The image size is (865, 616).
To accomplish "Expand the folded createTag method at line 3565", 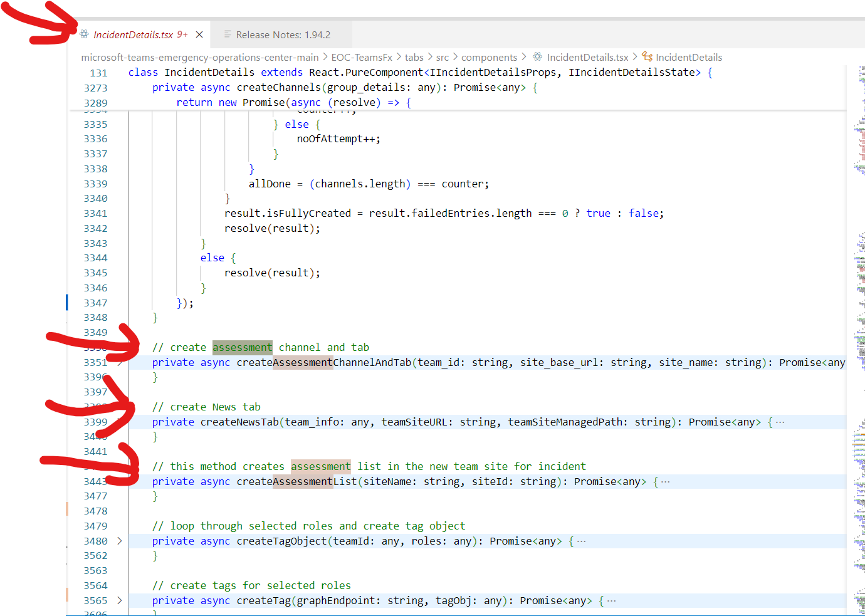I will coord(119,600).
